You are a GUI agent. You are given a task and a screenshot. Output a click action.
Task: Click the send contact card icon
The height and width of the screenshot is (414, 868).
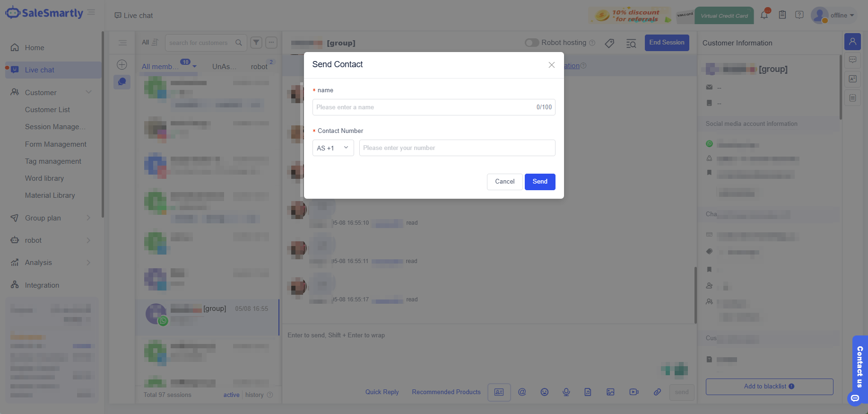(499, 392)
